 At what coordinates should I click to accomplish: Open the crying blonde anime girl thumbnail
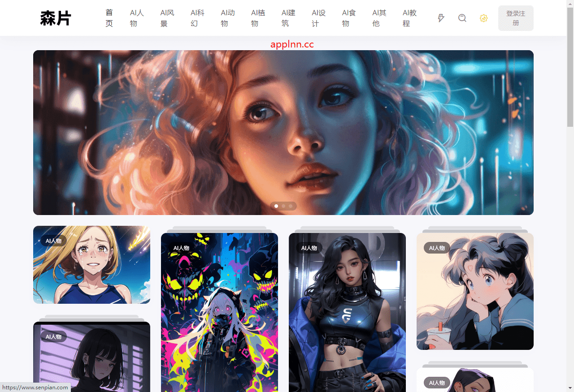(91, 269)
